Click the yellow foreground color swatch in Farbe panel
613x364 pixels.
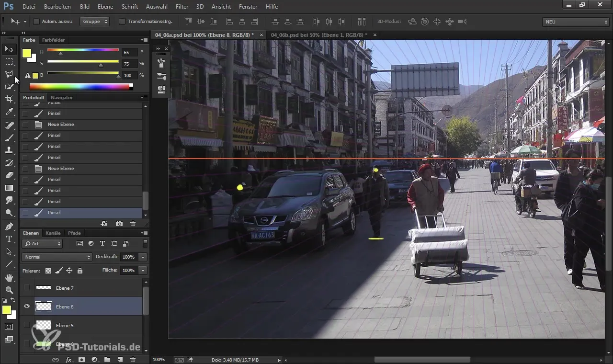point(26,53)
